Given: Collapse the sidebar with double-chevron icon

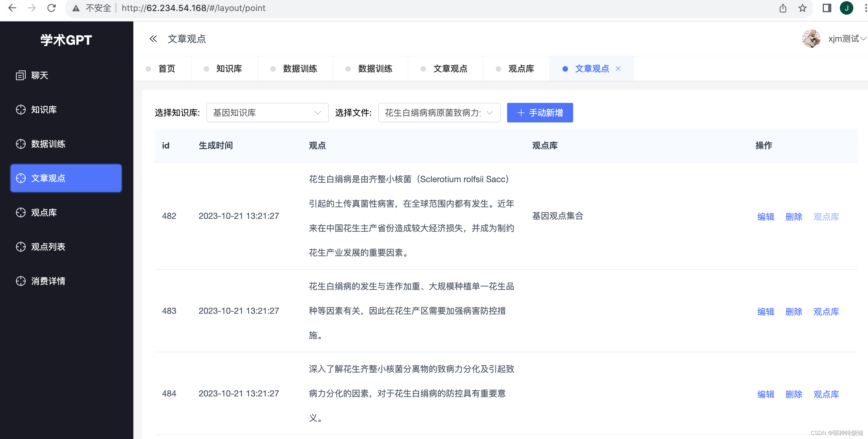Looking at the screenshot, I should click(153, 39).
